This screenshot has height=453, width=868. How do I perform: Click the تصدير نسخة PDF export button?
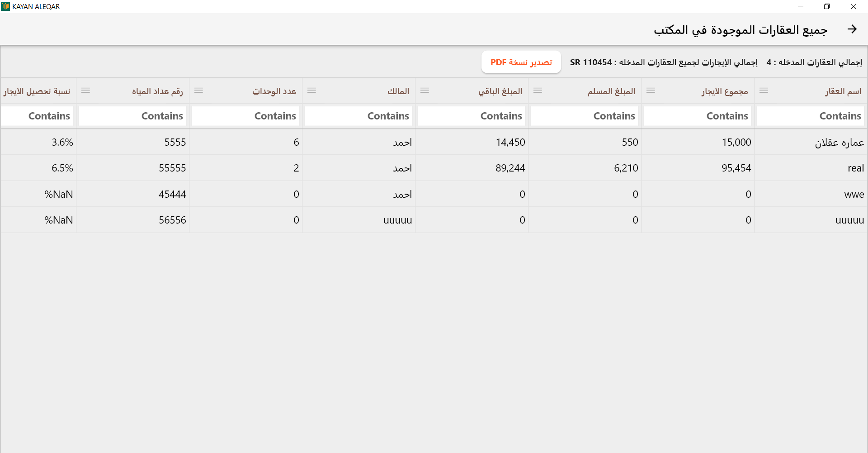pyautogui.click(x=521, y=62)
